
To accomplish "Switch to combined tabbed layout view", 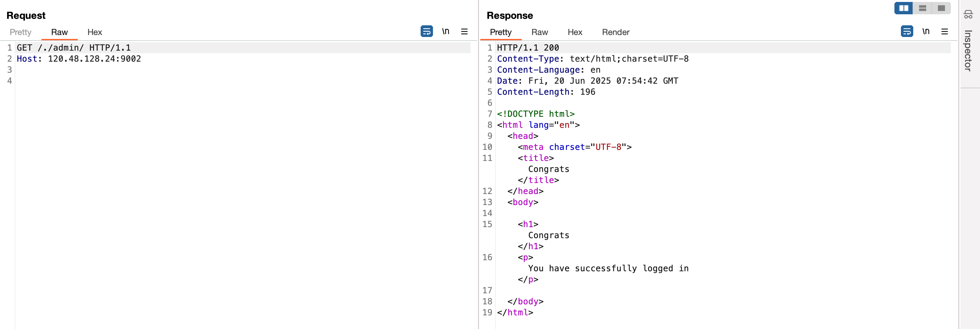I will click(x=941, y=8).
